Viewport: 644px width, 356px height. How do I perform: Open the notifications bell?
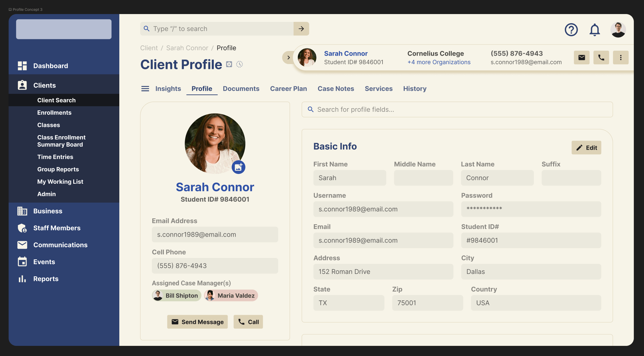595,30
